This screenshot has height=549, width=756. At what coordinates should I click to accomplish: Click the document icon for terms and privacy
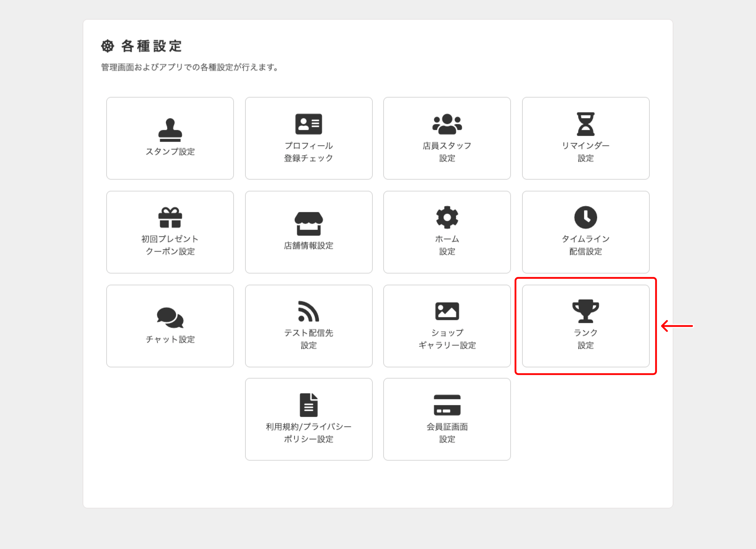click(x=309, y=405)
